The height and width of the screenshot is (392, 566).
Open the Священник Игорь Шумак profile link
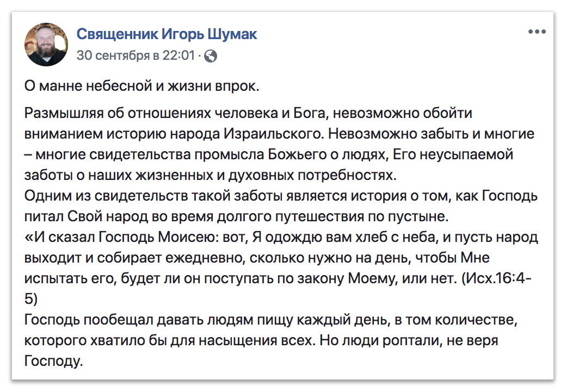(x=167, y=34)
